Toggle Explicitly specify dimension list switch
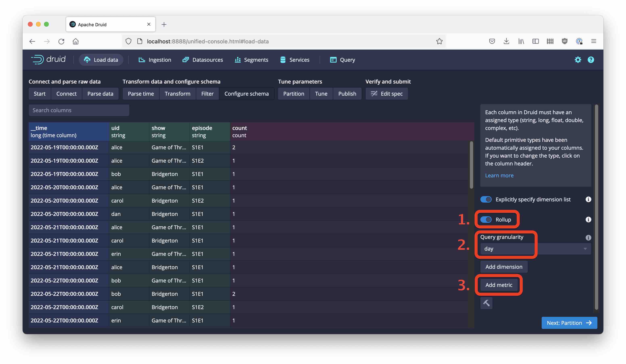This screenshot has width=626, height=364. 486,200
